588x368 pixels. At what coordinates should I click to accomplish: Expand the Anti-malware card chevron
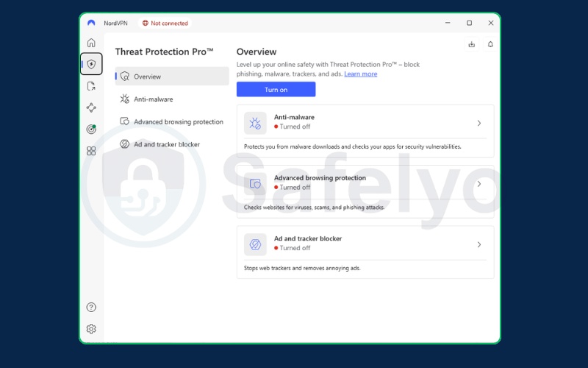coord(479,123)
